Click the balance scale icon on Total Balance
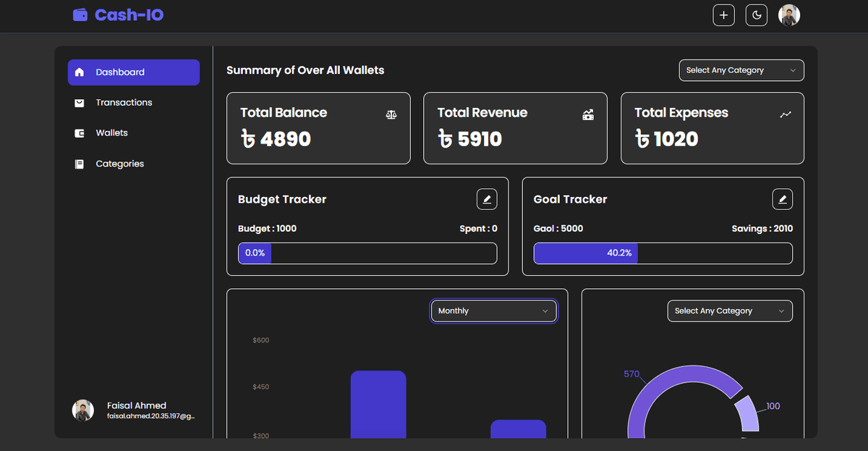Image resolution: width=868 pixels, height=451 pixels. point(391,114)
